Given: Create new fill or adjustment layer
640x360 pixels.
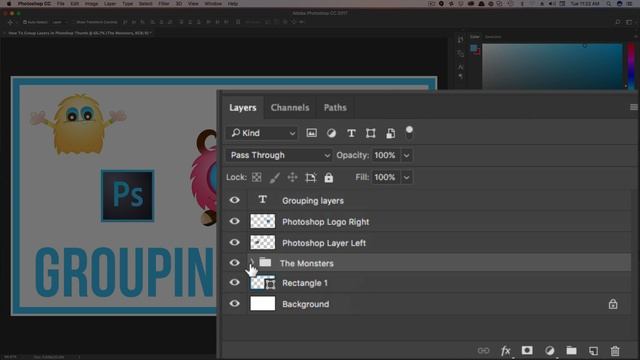Looking at the screenshot, I should 549,351.
